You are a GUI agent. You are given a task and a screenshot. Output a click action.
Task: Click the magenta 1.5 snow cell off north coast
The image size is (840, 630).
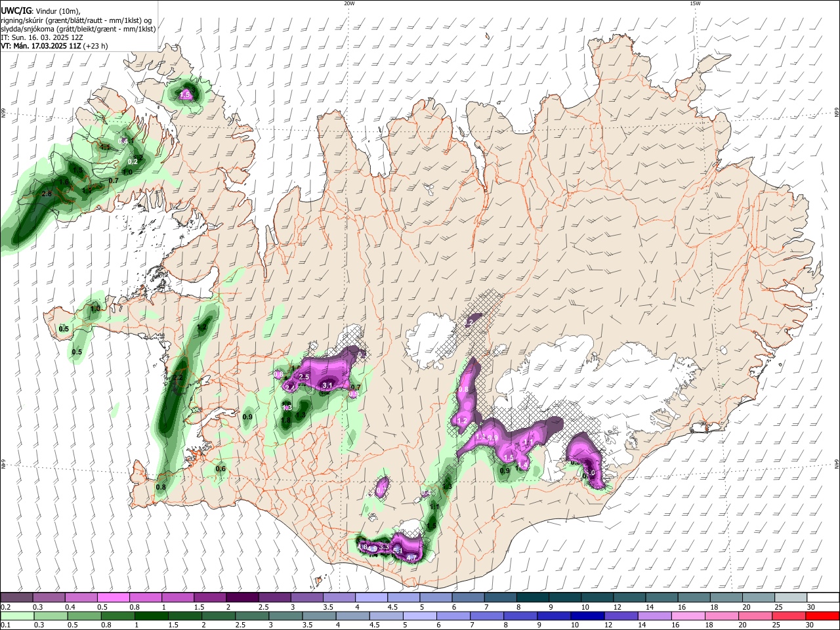[x=185, y=95]
